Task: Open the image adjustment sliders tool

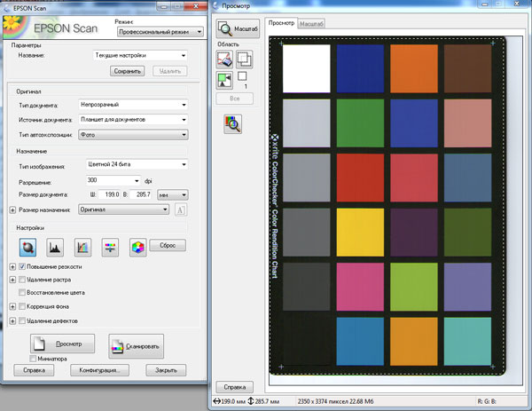Action: (x=110, y=247)
